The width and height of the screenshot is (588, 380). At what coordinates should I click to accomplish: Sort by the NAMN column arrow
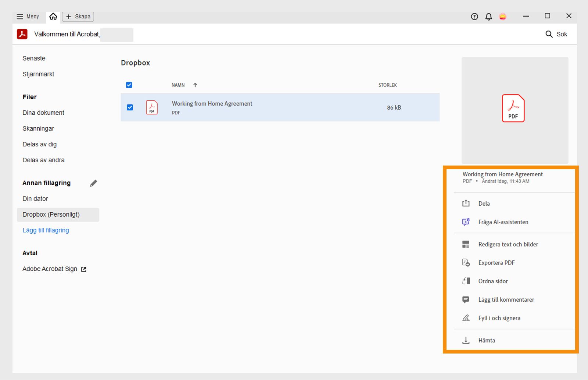pos(195,85)
